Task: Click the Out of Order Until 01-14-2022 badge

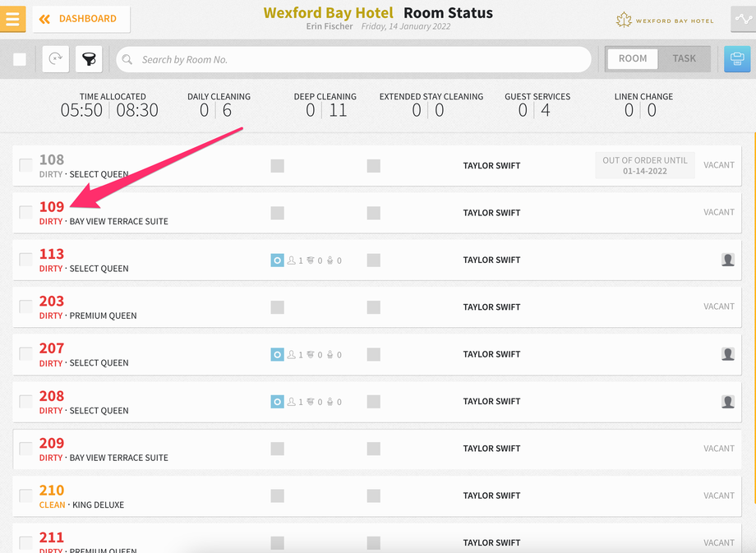Action: [644, 165]
